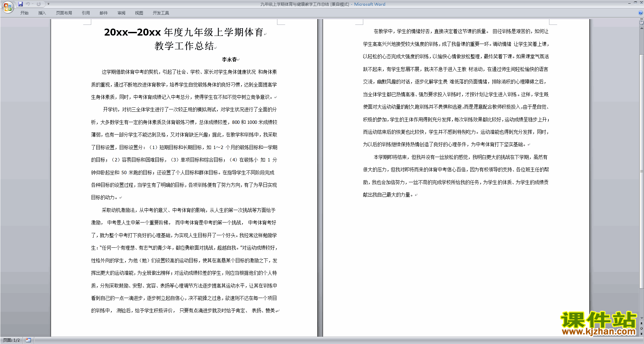Open the Office button menu
The image size is (644, 344).
point(7,7)
